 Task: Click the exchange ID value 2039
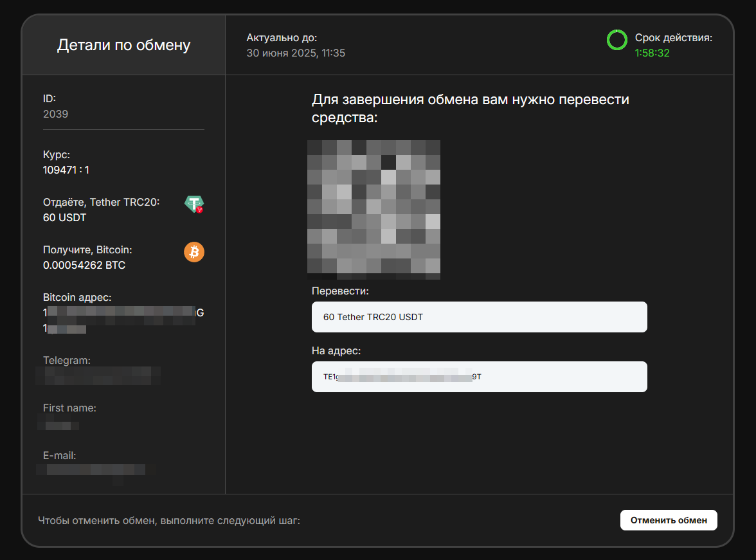(x=55, y=114)
